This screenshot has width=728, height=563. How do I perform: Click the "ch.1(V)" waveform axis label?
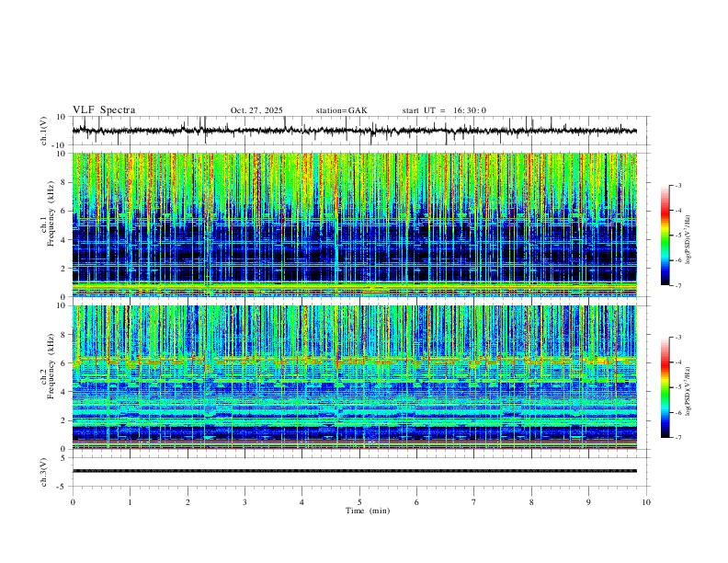44,131
